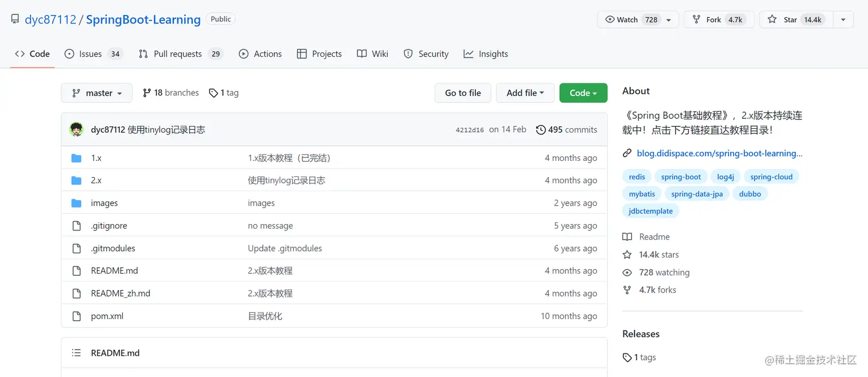Click the folder icon for 1.x
Image resolution: width=868 pixels, height=377 pixels.
pyautogui.click(x=76, y=158)
